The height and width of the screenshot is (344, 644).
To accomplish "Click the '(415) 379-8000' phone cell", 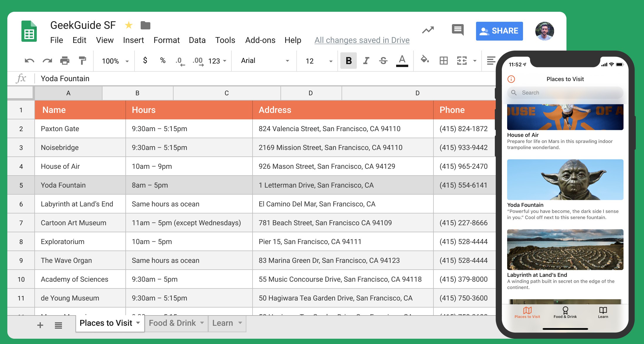I will point(465,279).
